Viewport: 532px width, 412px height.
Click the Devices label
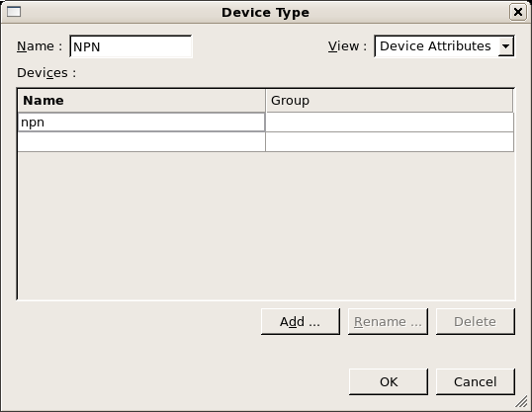pos(46,73)
